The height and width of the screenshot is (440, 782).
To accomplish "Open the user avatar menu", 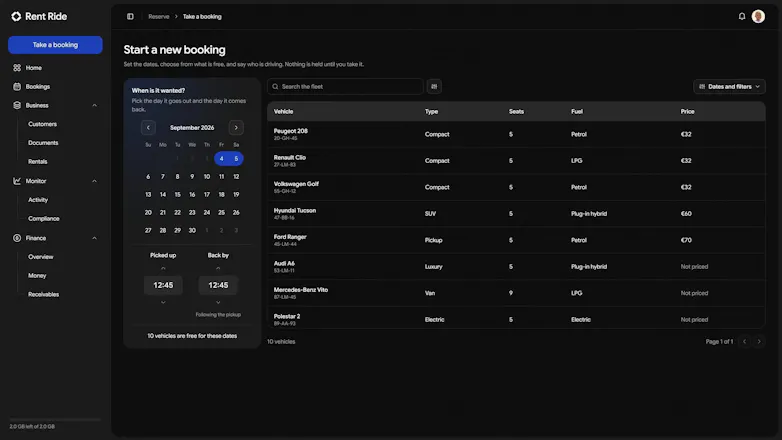I will click(x=758, y=16).
